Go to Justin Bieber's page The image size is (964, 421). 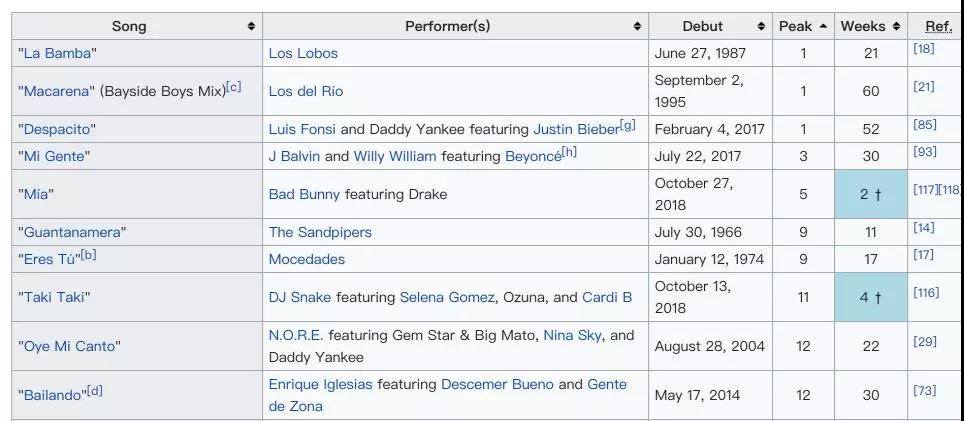click(576, 129)
